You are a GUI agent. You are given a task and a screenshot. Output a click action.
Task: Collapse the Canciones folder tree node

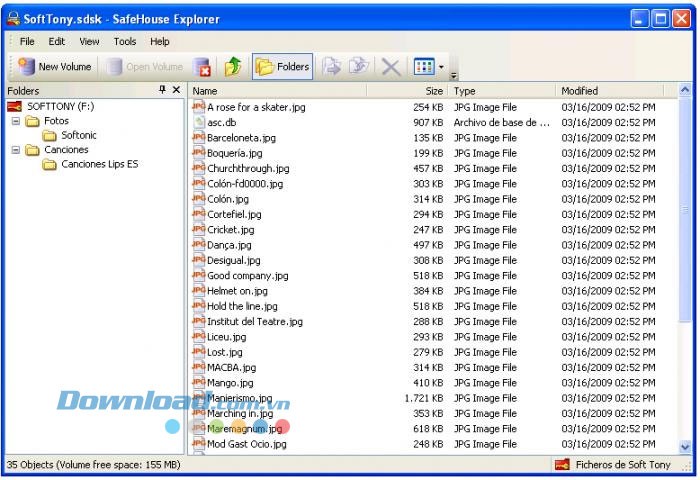[16, 150]
